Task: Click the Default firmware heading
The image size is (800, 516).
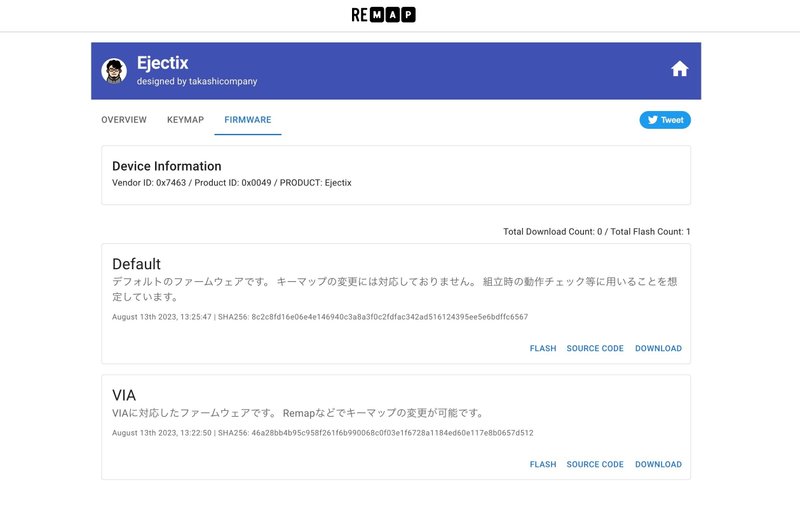Action: click(136, 264)
